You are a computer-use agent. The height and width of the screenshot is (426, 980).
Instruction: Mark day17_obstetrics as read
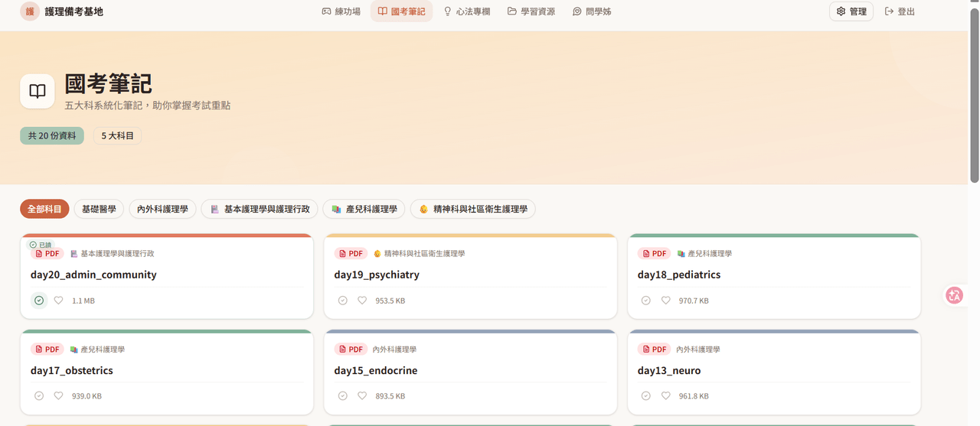(x=39, y=396)
